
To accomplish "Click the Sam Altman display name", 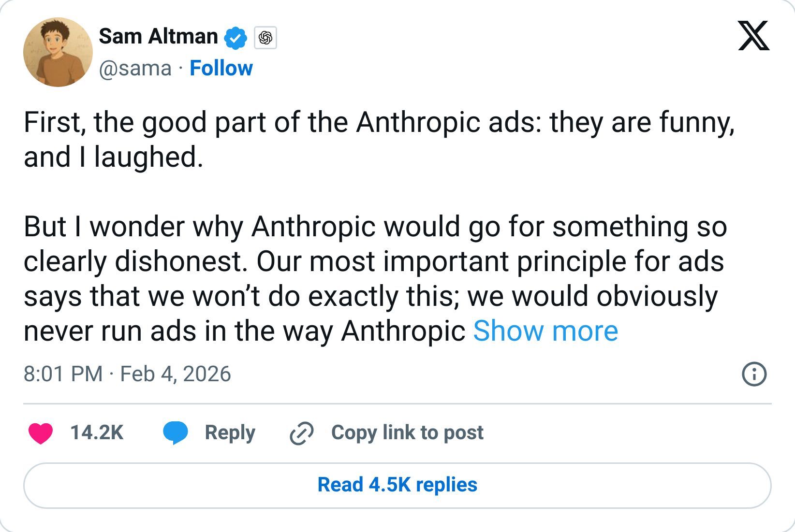I will tap(158, 37).
